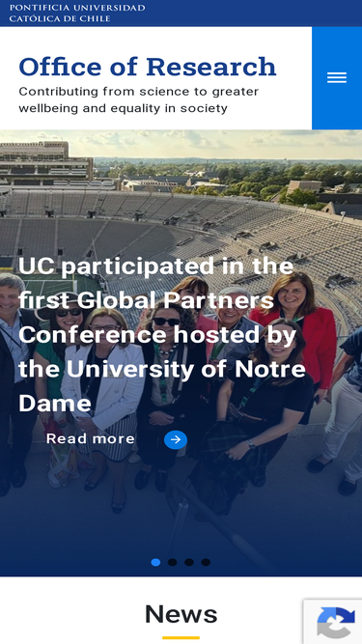362x644 pixels.
Task: Click the reCAPTCHA badge icon
Action: point(336,622)
